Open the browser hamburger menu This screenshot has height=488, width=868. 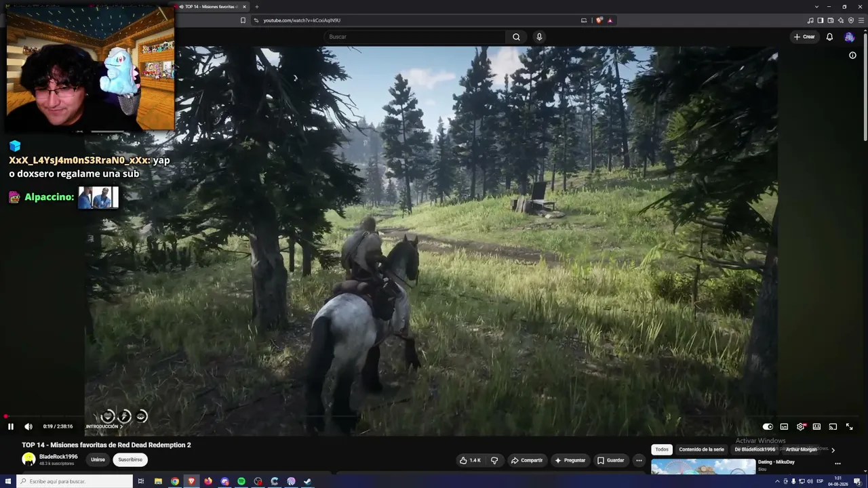[x=861, y=20]
